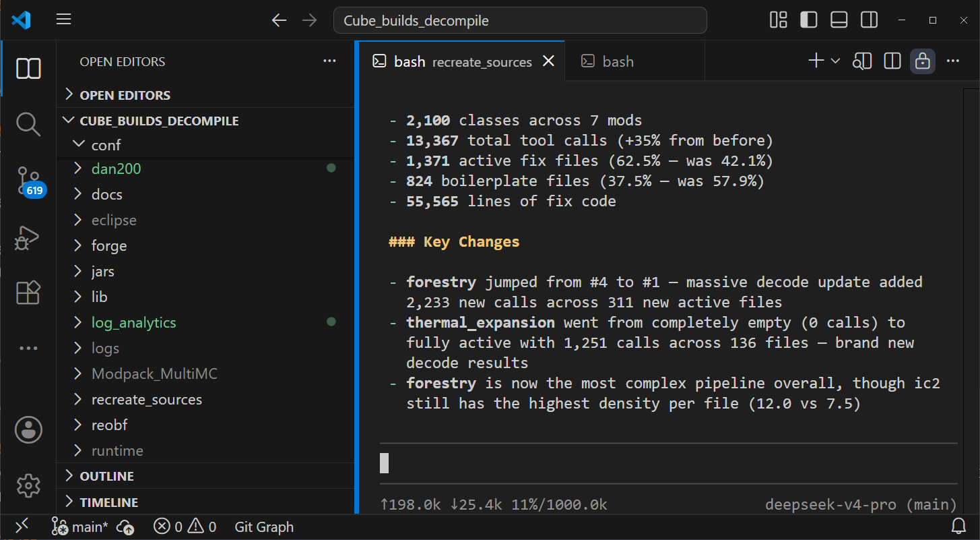Select the runtime folder
Screen dimensions: 980x540
205,450
